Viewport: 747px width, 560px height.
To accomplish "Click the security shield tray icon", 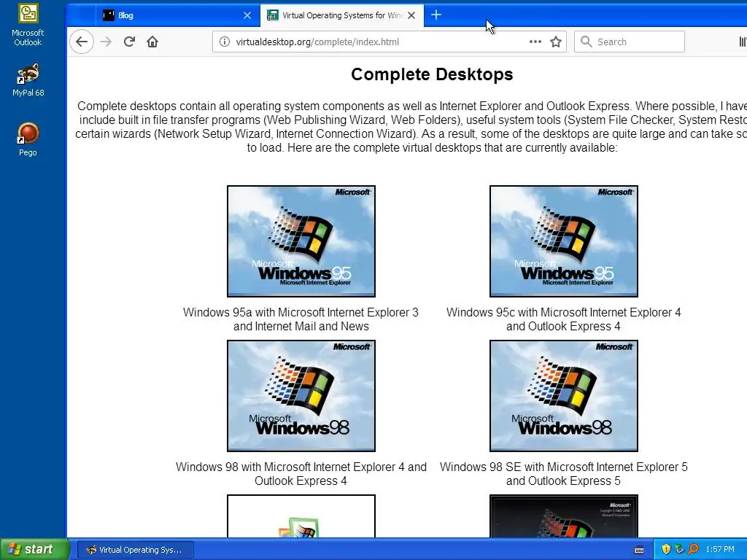I will click(x=666, y=549).
